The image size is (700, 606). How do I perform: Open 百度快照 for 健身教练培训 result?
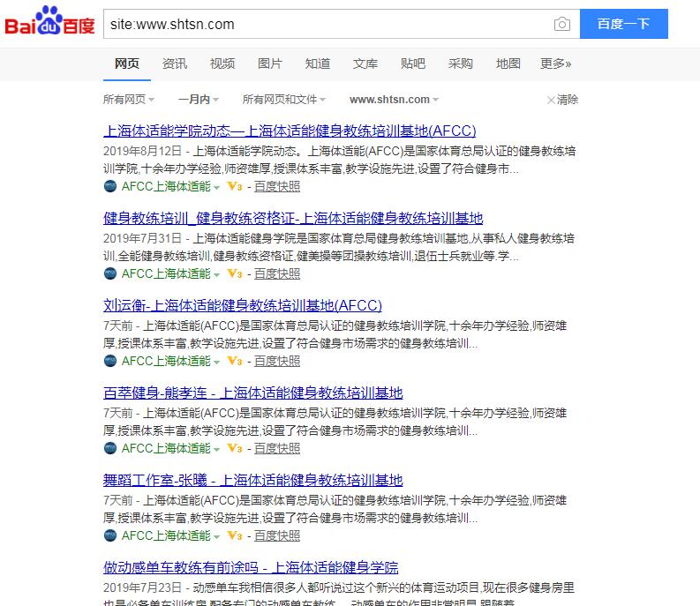point(277,273)
